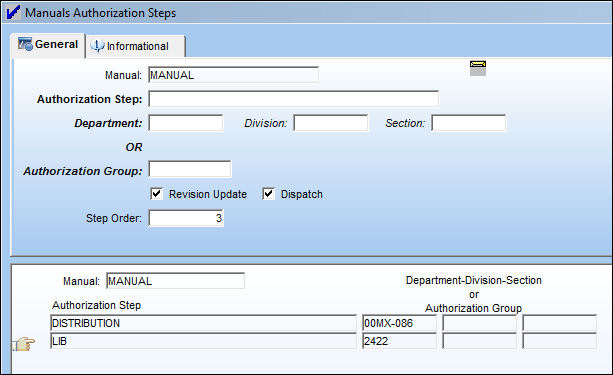Focus the Authorization Step input field
This screenshot has width=613, height=375.
pyautogui.click(x=293, y=99)
